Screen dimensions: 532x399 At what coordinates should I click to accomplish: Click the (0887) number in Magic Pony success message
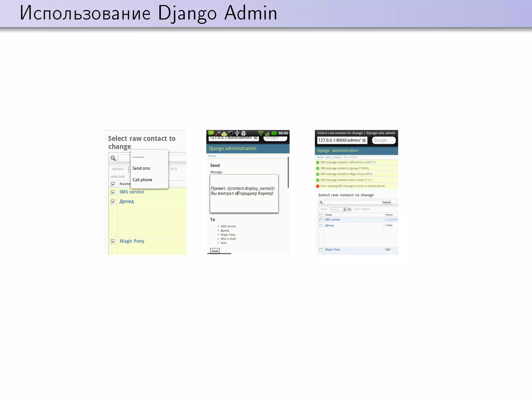click(x=368, y=174)
